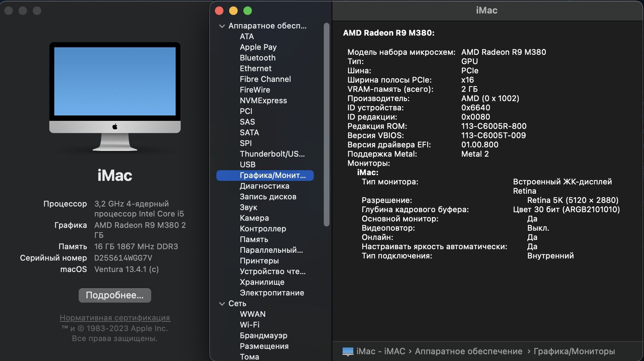Select Устройство чтения entry
The height and width of the screenshot is (361, 644).
(273, 271)
